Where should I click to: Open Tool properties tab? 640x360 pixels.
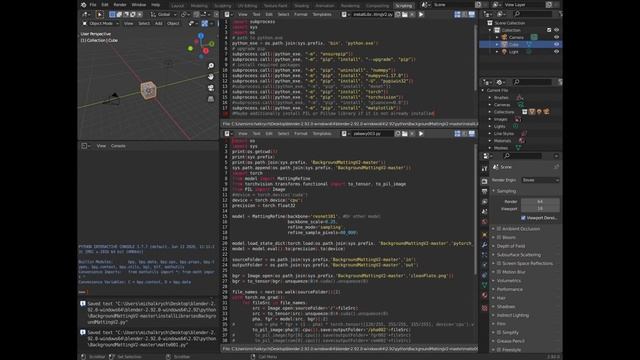click(484, 169)
